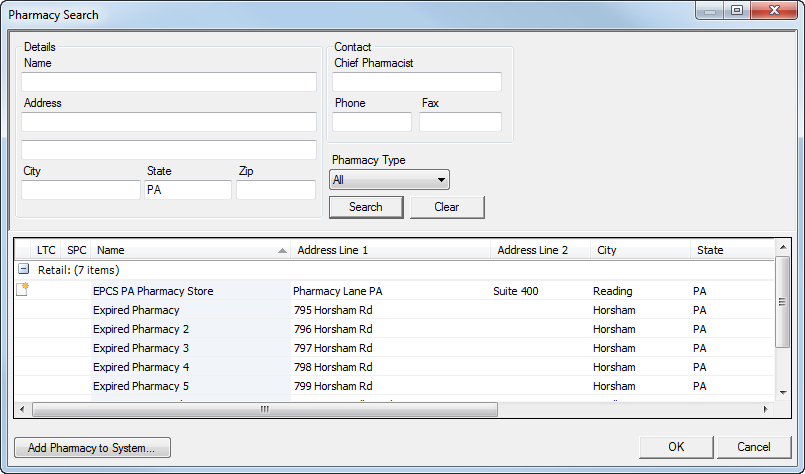Cancel the Pharmacy Search dialog
The height and width of the screenshot is (474, 805).
coord(754,447)
